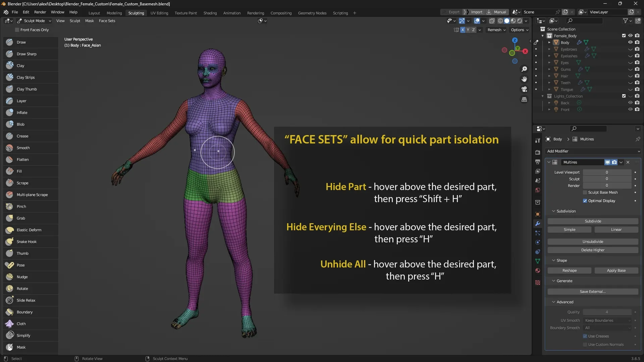Viewport: 644px width, 362px height.
Task: Open the Sculpt Mode dropdown
Action: click(x=34, y=21)
